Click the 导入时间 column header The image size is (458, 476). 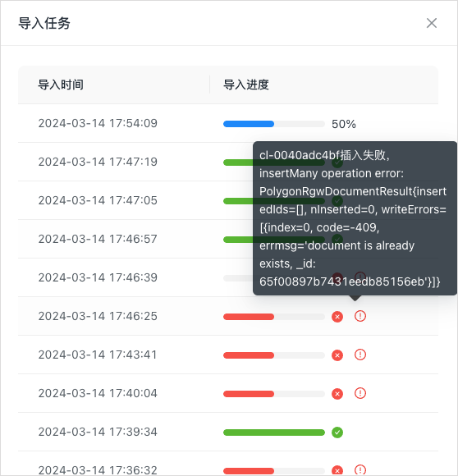point(61,85)
